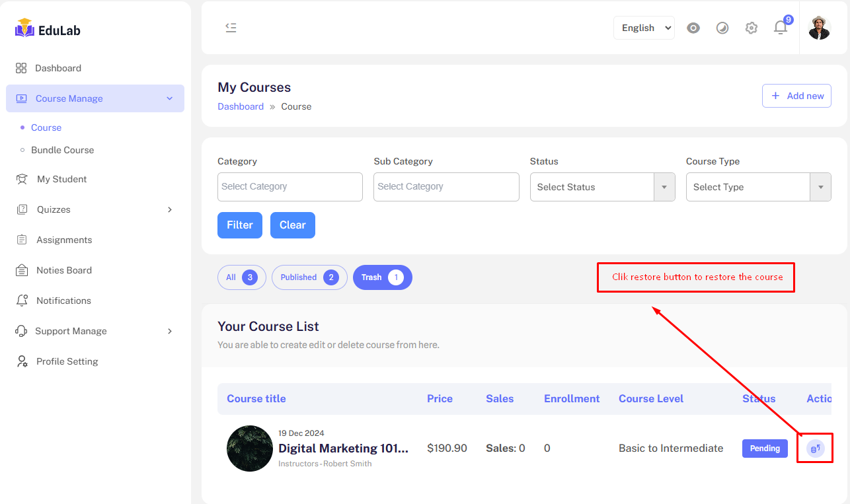This screenshot has width=850, height=504.
Task: Click the Dashboard sidebar icon
Action: tap(21, 68)
